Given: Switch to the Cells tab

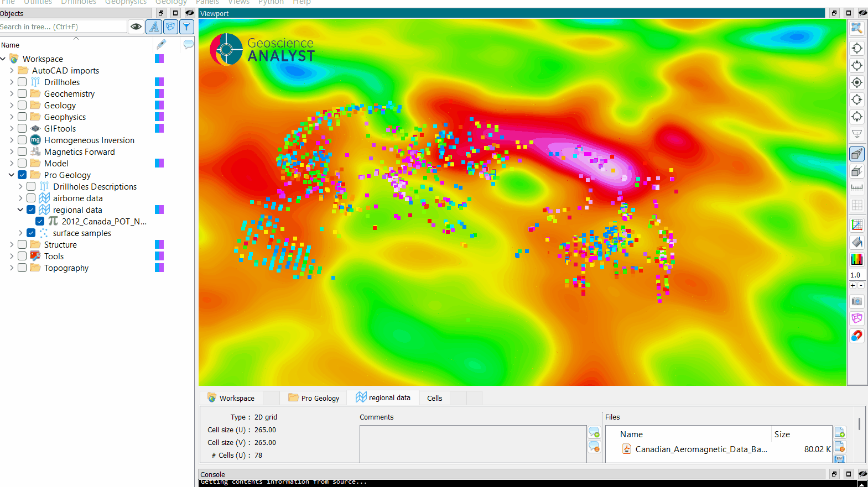Looking at the screenshot, I should [434, 398].
